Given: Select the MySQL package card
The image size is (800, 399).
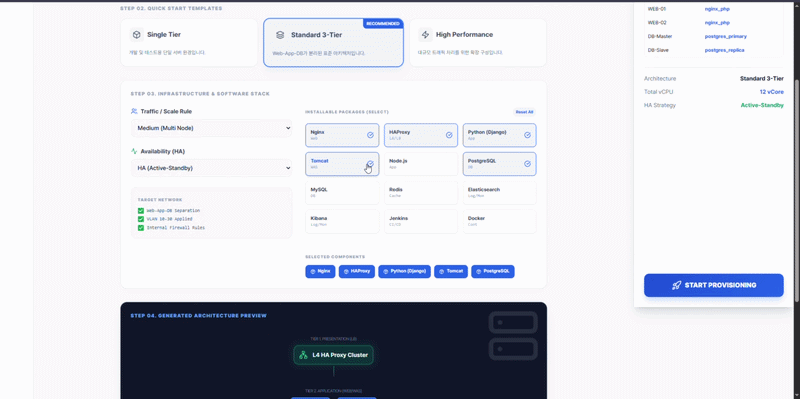Looking at the screenshot, I should point(342,192).
